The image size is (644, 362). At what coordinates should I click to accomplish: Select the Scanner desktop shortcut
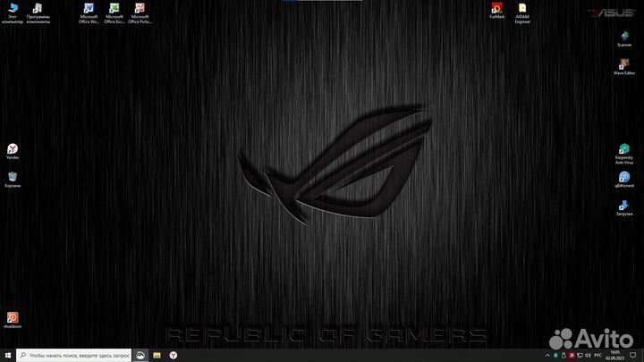[x=624, y=38]
